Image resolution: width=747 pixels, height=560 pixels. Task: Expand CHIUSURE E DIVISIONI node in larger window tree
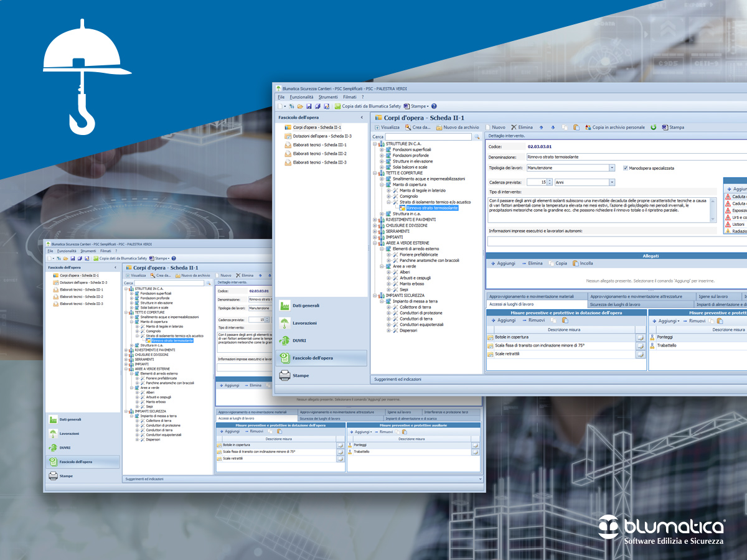pos(375,225)
